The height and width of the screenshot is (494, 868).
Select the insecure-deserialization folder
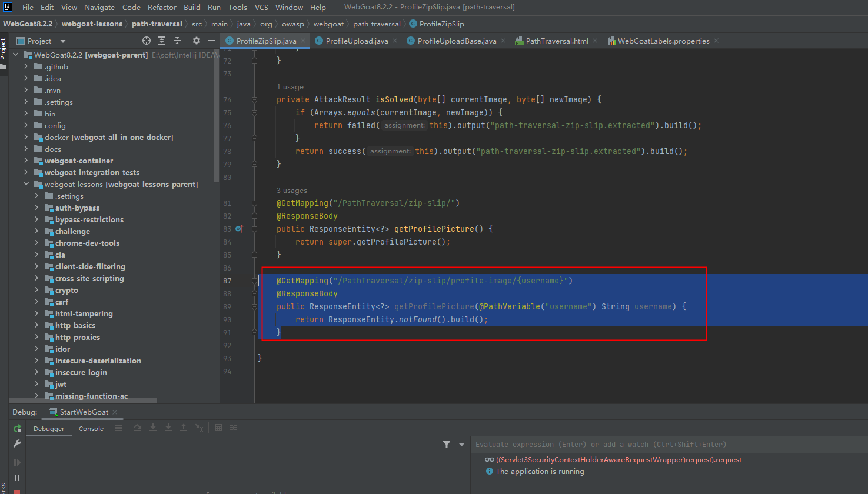click(x=98, y=361)
